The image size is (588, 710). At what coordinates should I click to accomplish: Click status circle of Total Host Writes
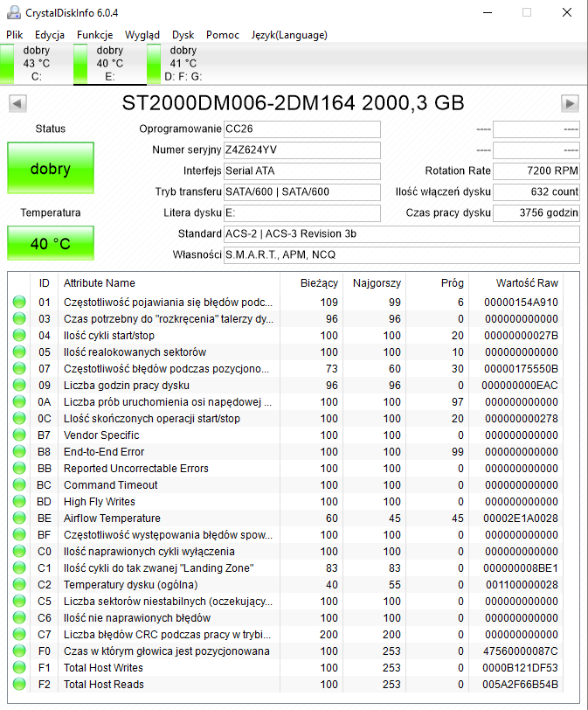[x=19, y=667]
